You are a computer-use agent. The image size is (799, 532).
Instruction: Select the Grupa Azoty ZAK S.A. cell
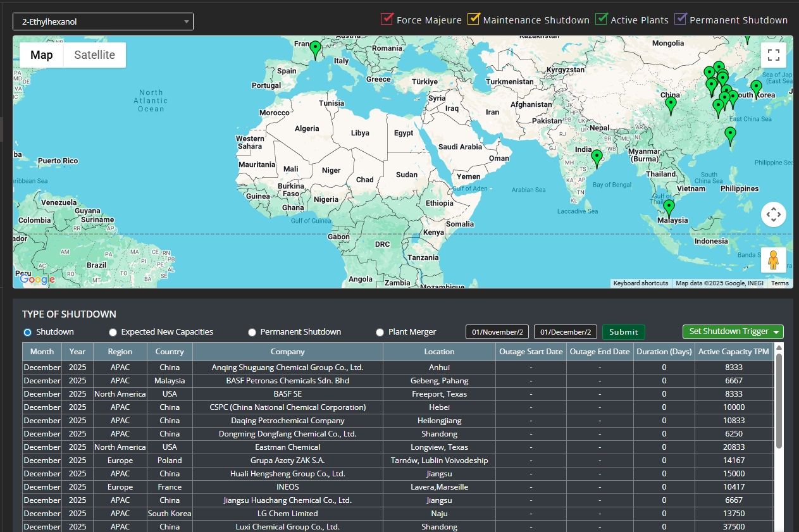(288, 461)
